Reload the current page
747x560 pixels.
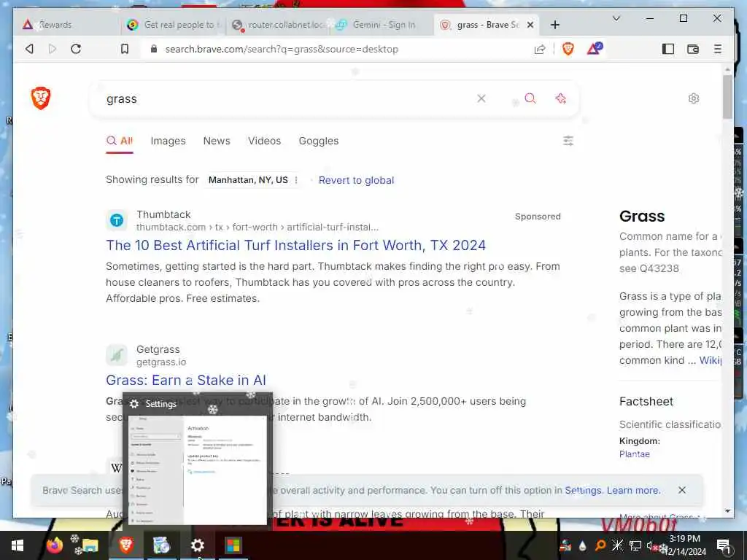coord(76,49)
